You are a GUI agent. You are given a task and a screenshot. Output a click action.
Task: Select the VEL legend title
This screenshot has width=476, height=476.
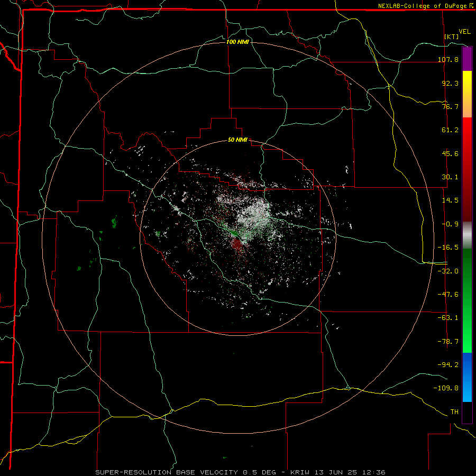465,32
